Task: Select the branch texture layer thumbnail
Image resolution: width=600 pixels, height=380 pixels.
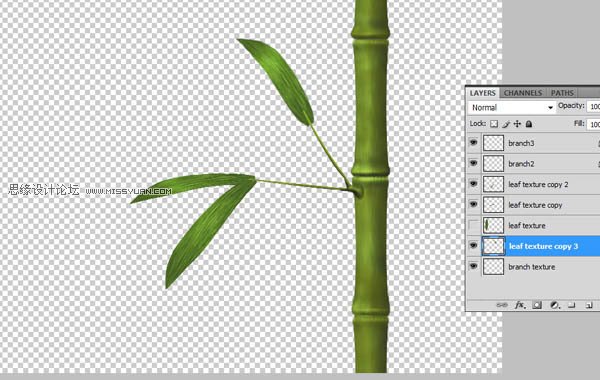Action: coord(493,267)
